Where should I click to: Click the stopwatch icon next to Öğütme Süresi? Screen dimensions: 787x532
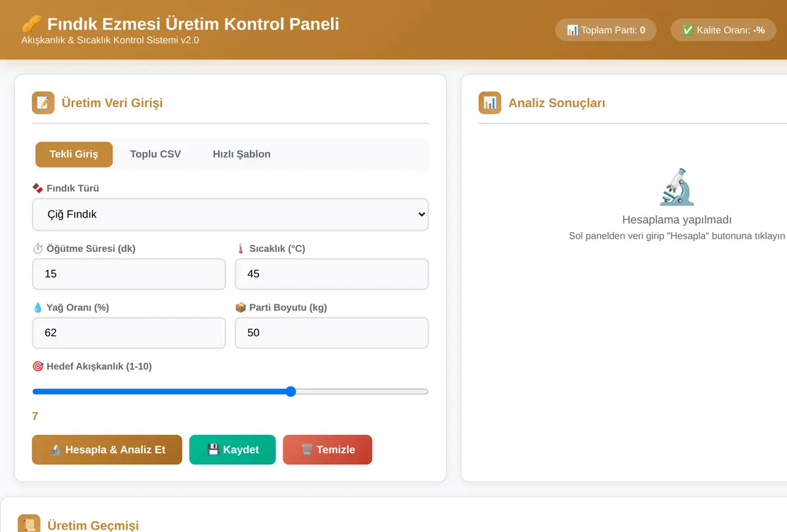pos(37,249)
